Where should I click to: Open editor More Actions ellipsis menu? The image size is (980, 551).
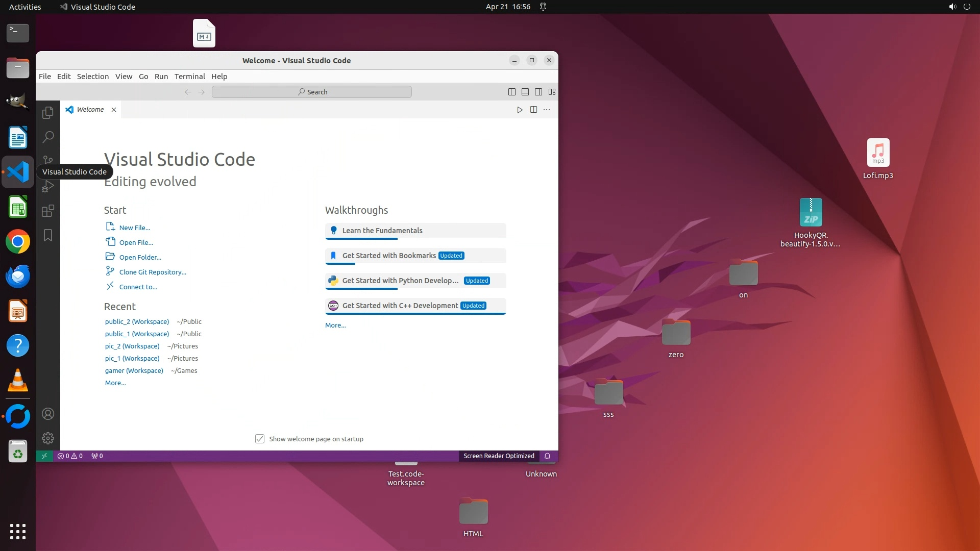pos(547,110)
